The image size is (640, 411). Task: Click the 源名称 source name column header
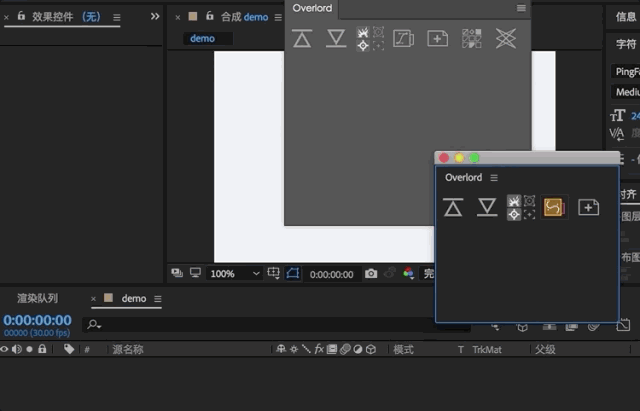[128, 349]
